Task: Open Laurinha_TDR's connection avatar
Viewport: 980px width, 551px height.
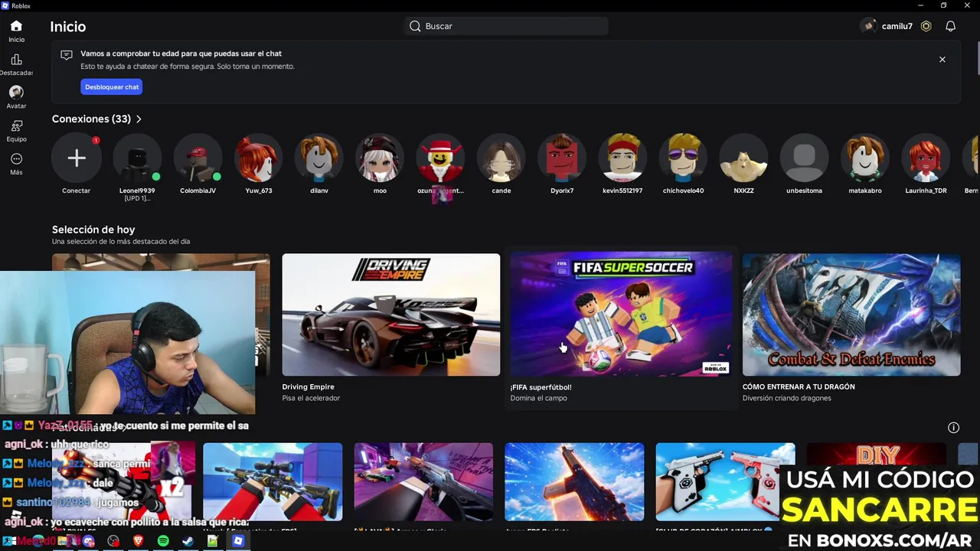Action: pyautogui.click(x=926, y=158)
